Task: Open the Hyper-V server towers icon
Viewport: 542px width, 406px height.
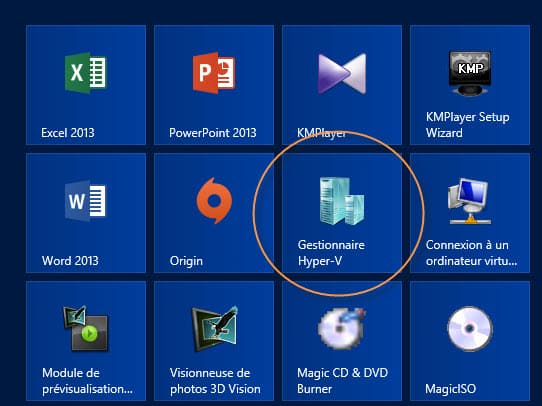Action: [342, 201]
